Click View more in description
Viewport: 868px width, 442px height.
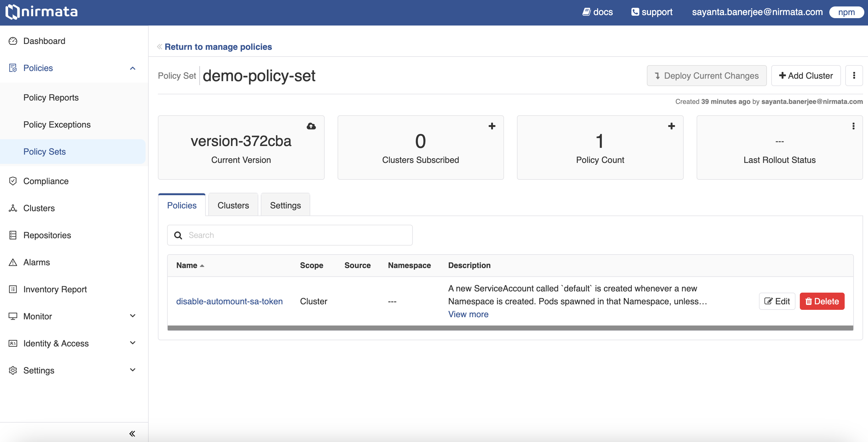click(468, 314)
